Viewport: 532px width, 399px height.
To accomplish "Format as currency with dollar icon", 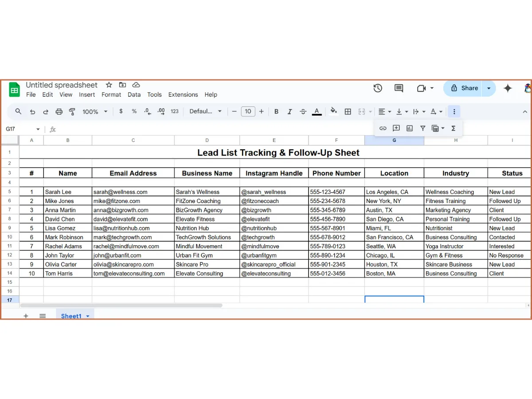I will coord(121,111).
